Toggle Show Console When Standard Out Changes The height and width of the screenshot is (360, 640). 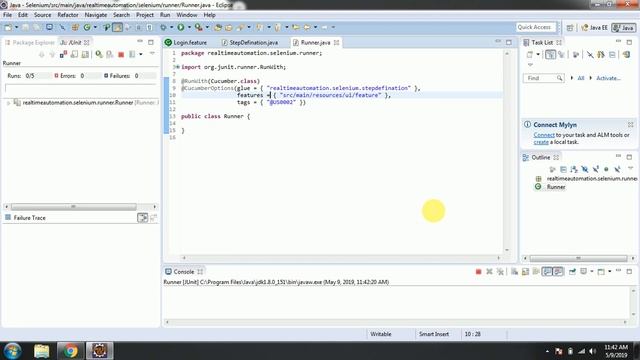547,271
